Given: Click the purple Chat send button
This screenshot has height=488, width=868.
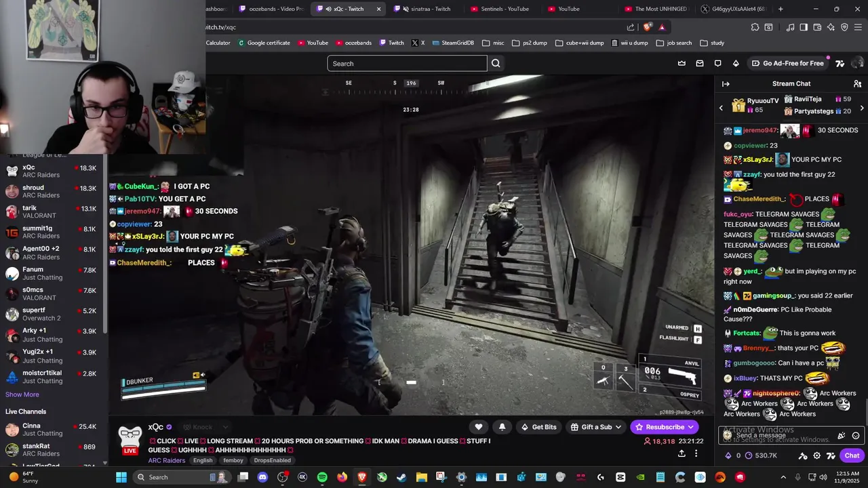Looking at the screenshot, I should [852, 455].
